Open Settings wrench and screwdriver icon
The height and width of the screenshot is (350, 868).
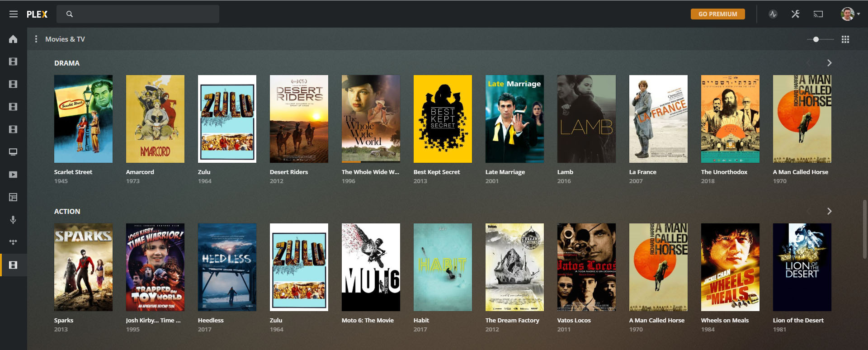click(796, 14)
